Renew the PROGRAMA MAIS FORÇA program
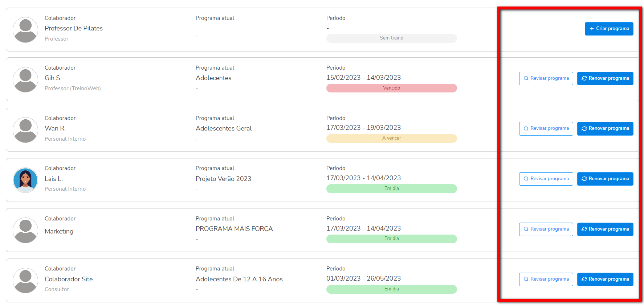 click(x=605, y=229)
